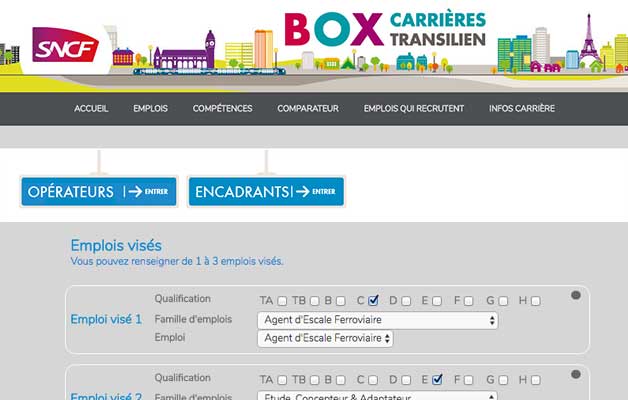Enter the Encadrants section
Viewport: 628px width, 400px height.
[266, 191]
